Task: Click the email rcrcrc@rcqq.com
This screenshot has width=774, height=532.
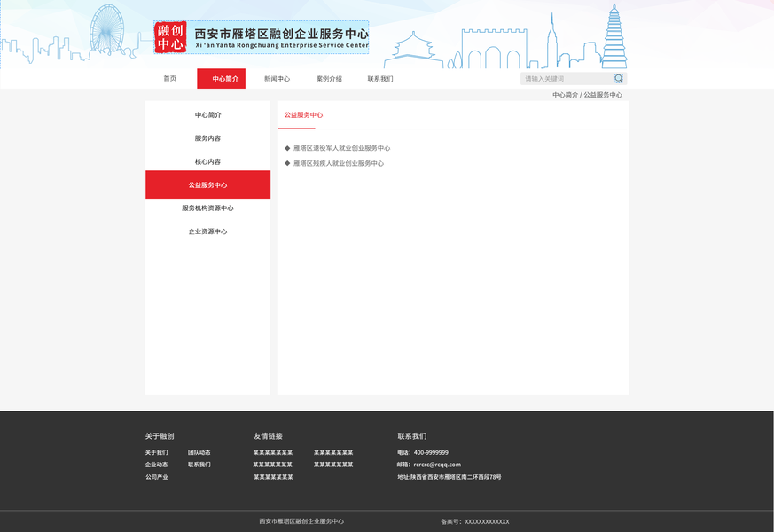Action: [x=437, y=465]
